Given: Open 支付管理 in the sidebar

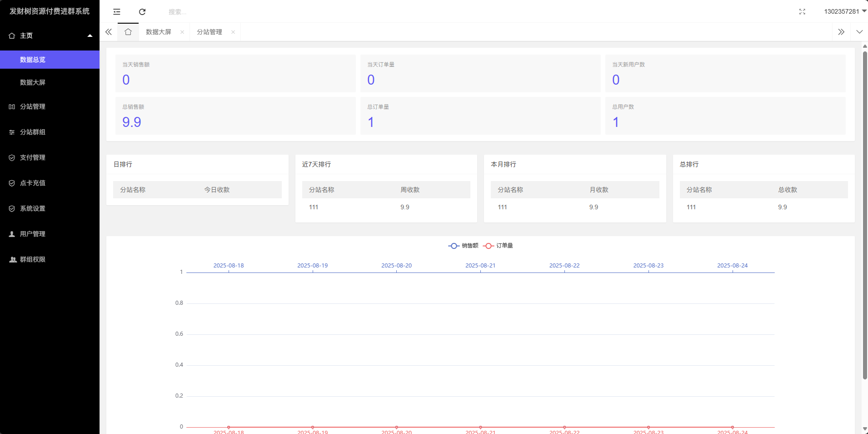Looking at the screenshot, I should (33, 157).
